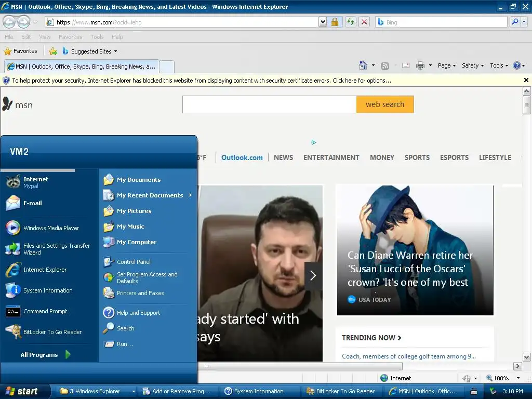Click the web search button

click(x=385, y=104)
